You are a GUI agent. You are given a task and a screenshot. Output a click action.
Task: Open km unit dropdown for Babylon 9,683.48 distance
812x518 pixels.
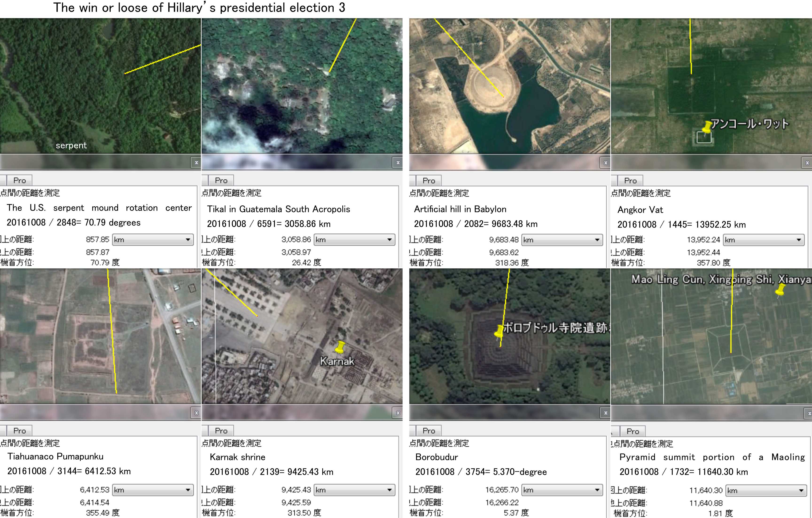tap(562, 240)
